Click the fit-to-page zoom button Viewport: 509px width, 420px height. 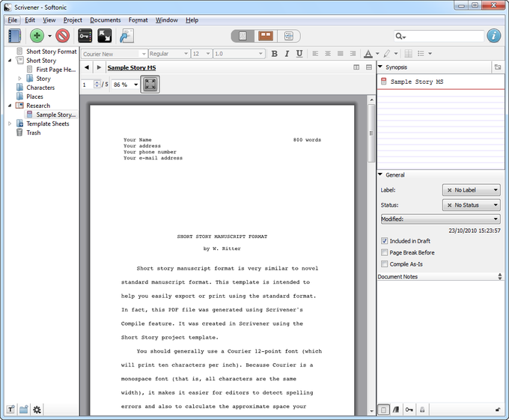pos(150,85)
